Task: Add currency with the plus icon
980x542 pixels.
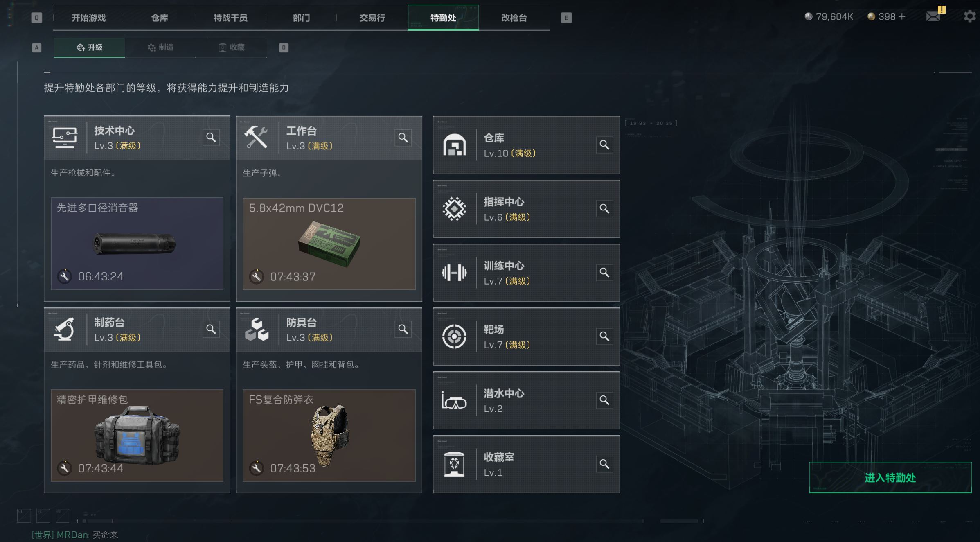Action: [902, 16]
